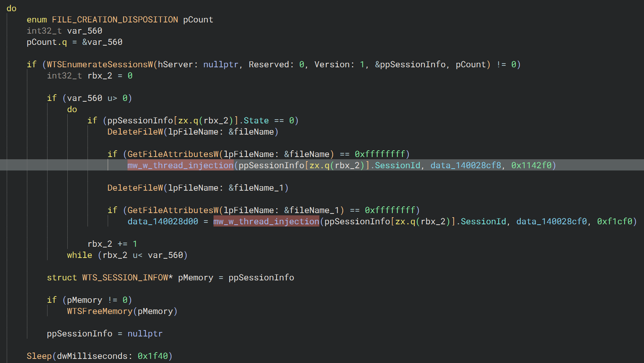Screen dimensions: 644x363
Task: Click nullptr value of hServer parameter
Action: pyautogui.click(x=221, y=64)
